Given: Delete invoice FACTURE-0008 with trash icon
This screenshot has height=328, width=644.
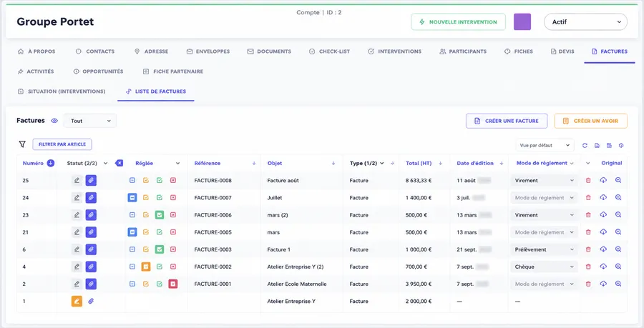Looking at the screenshot, I should (x=588, y=180).
